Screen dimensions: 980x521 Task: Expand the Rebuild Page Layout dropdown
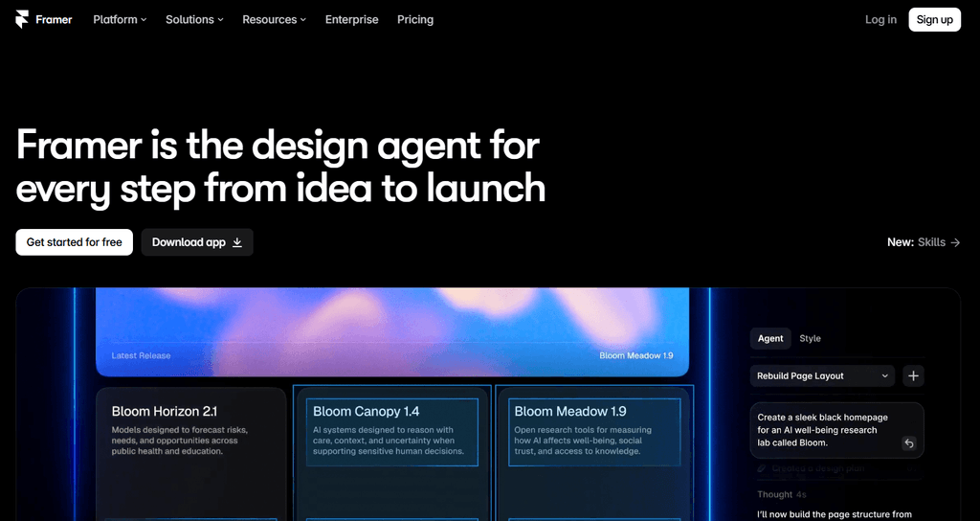pos(822,375)
